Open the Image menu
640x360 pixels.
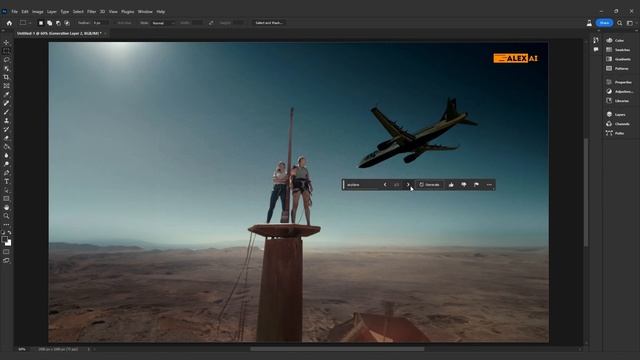coord(38,12)
